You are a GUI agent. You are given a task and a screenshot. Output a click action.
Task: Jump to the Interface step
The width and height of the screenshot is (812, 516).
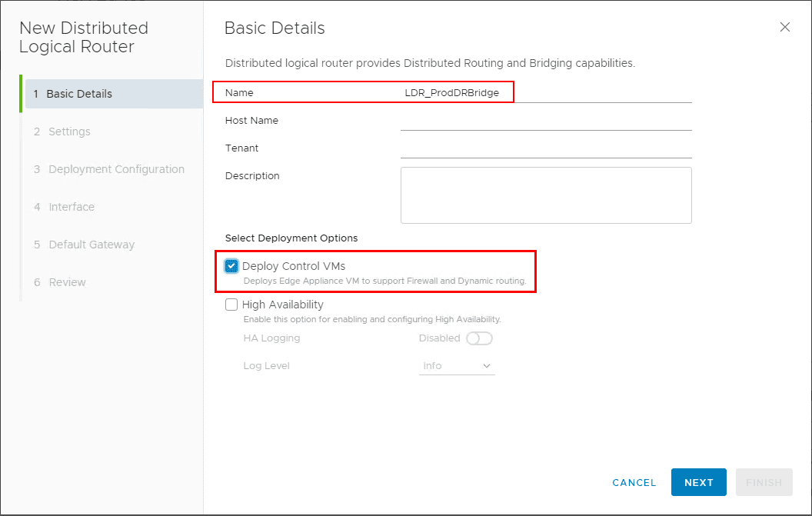point(72,207)
